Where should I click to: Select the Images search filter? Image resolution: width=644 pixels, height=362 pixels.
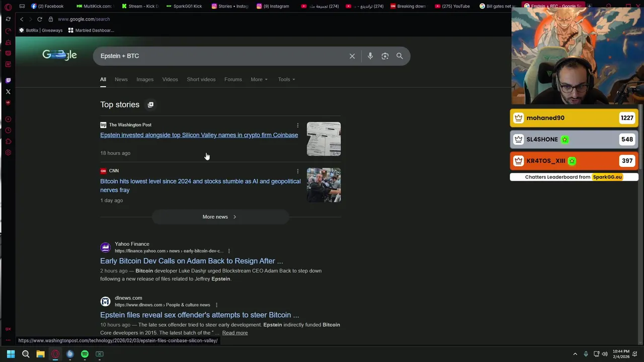coord(145,79)
